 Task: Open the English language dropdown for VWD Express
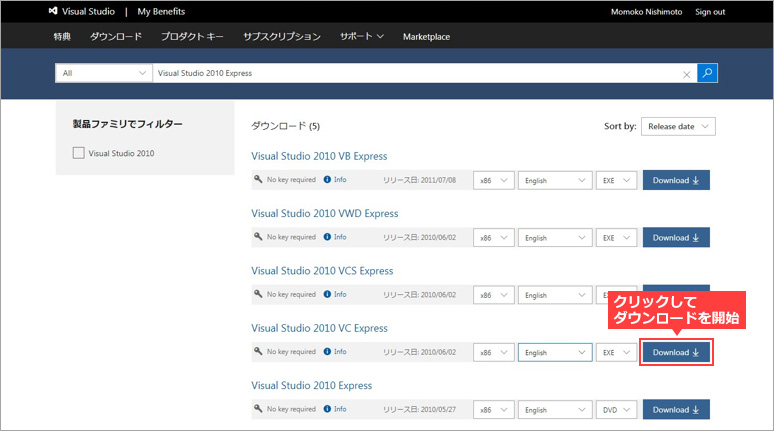(x=555, y=238)
